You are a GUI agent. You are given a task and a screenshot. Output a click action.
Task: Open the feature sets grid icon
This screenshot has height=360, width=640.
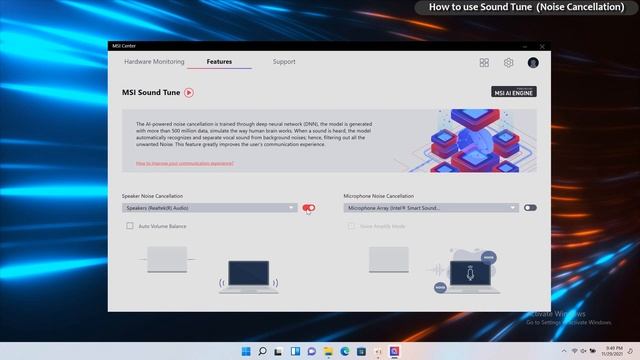pos(484,62)
